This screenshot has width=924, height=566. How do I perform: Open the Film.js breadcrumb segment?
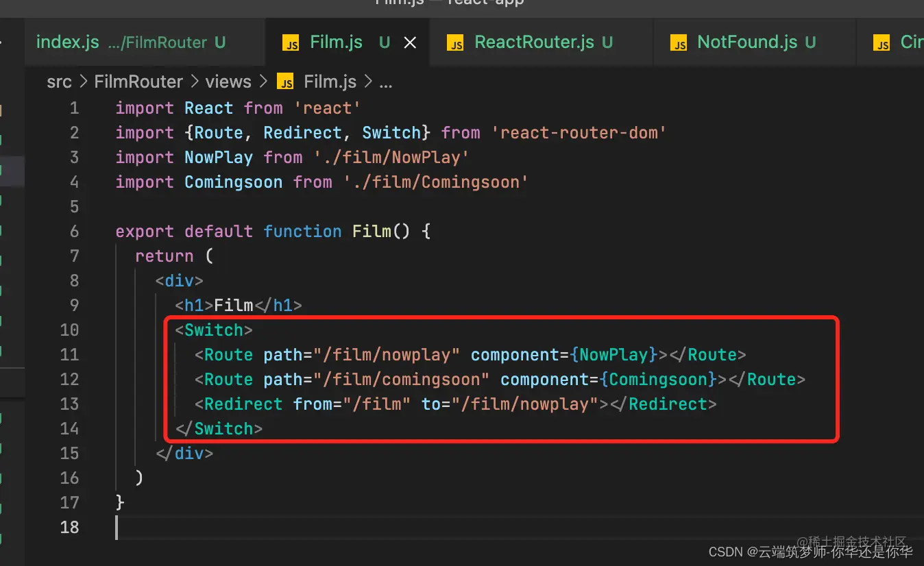click(330, 82)
